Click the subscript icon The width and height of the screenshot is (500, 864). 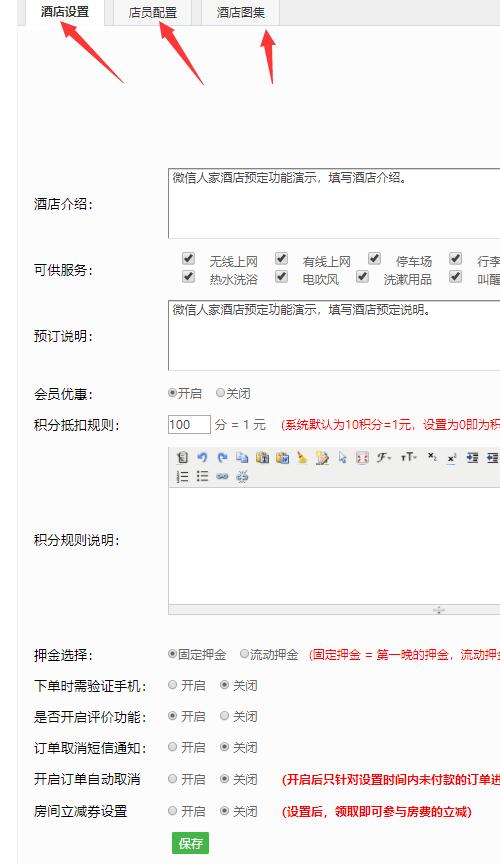point(432,457)
